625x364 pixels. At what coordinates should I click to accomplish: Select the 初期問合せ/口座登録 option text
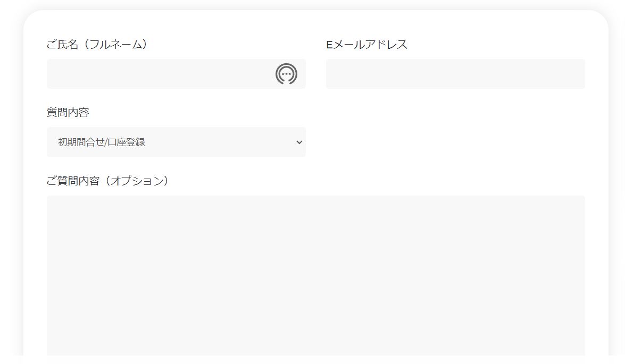click(102, 142)
